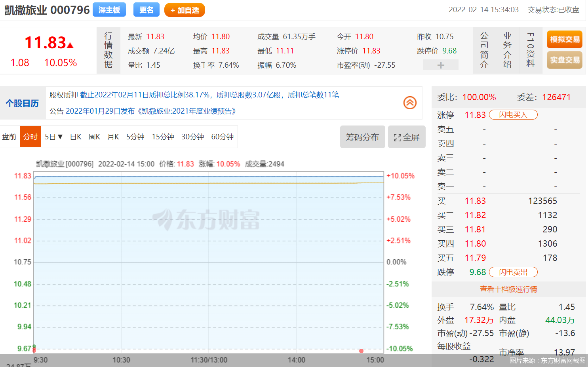Collapse the 个股日历 panel with orange chevron icon
Image resolution: width=588 pixels, height=367 pixels.
click(410, 103)
